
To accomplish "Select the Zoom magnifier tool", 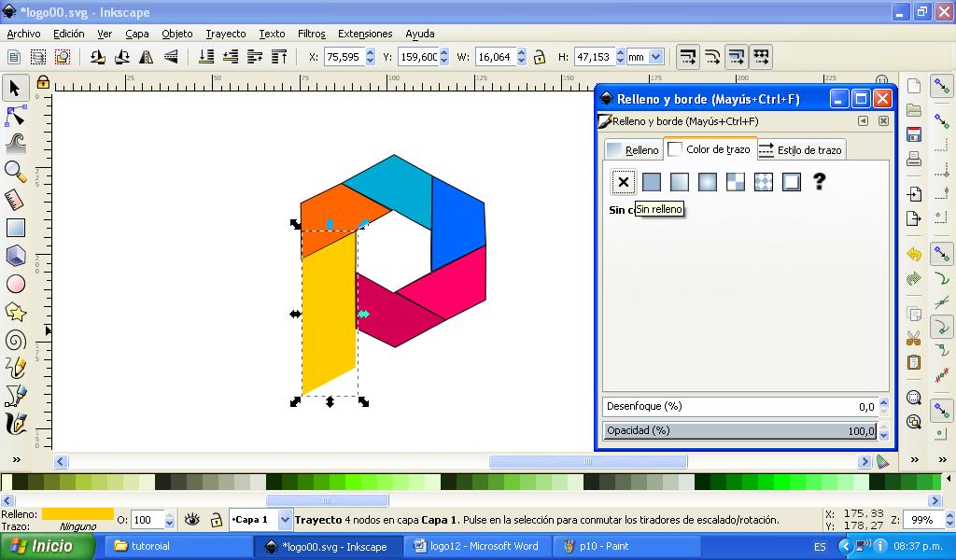I will point(15,172).
